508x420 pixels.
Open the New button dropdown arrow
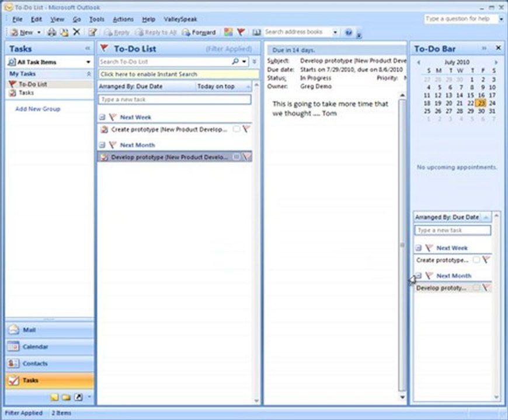coord(39,32)
